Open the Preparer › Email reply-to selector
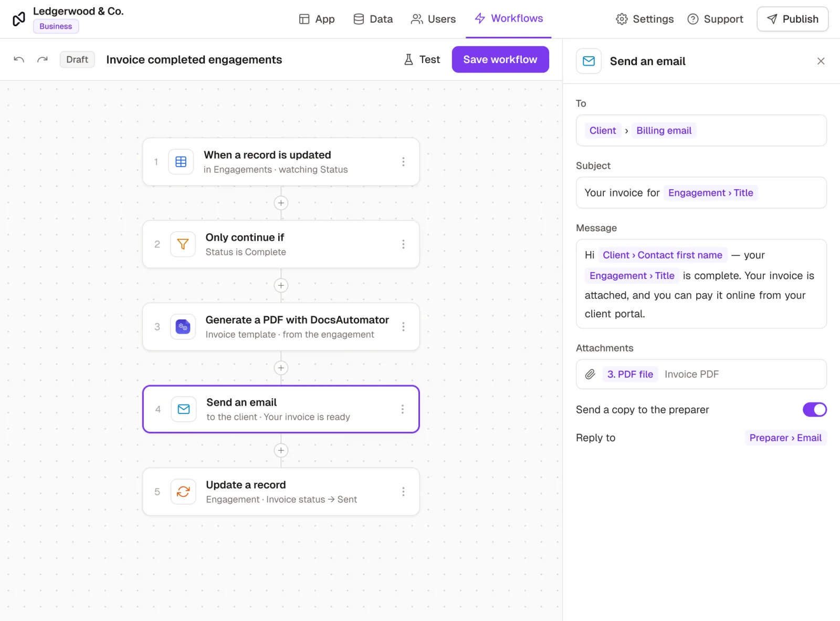 [785, 438]
